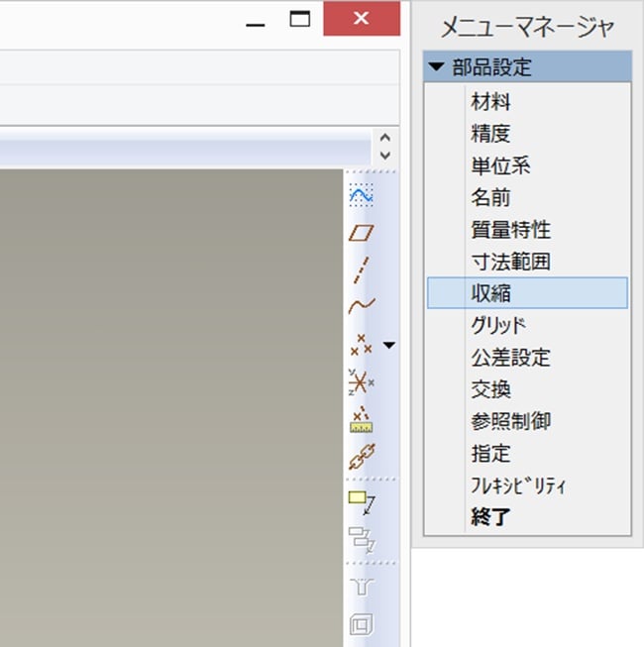Click the yellow annotation feature icon

[x=362, y=502]
